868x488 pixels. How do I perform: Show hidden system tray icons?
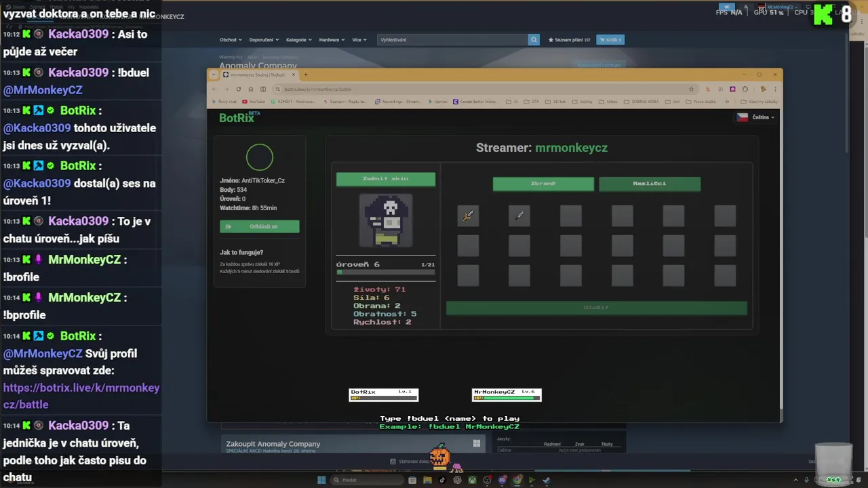pos(797,480)
